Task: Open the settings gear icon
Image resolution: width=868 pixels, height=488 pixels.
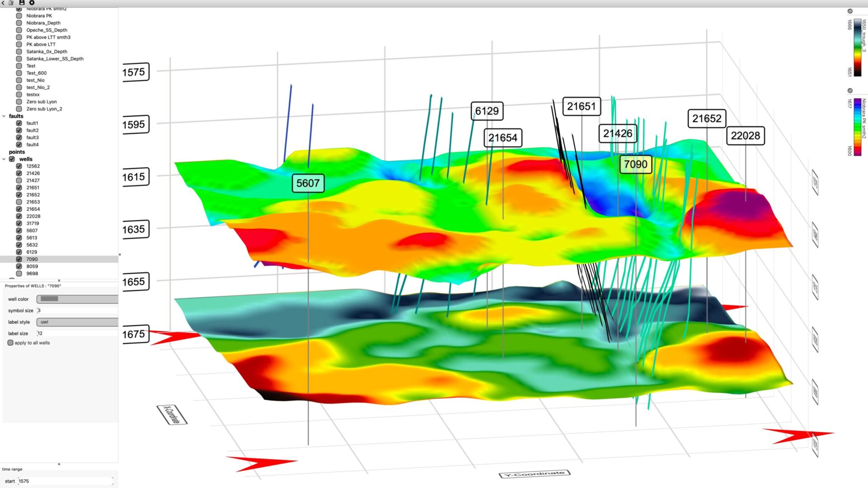Action: click(32, 3)
